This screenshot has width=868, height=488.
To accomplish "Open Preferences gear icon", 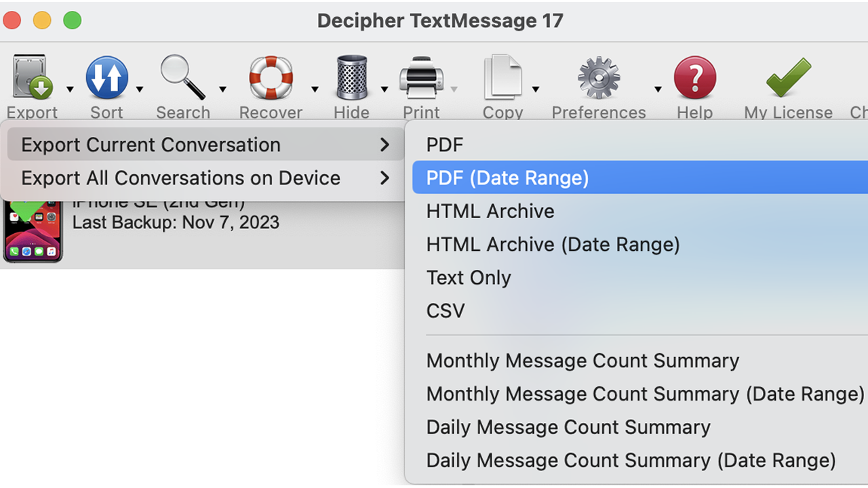I will pos(598,78).
